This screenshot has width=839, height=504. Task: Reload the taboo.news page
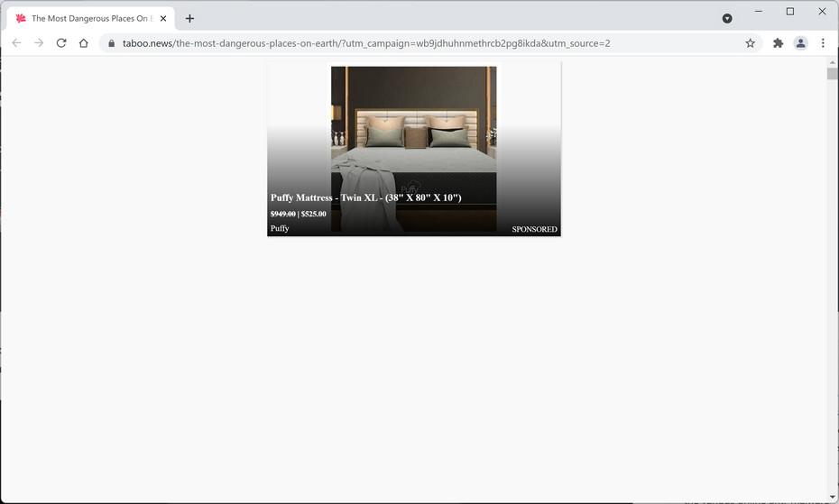click(x=61, y=43)
